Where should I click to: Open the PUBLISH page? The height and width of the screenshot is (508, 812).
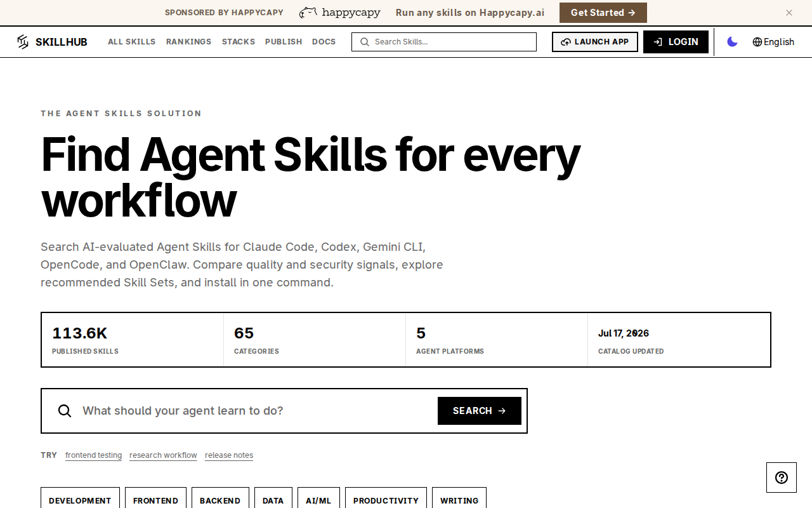coord(284,42)
